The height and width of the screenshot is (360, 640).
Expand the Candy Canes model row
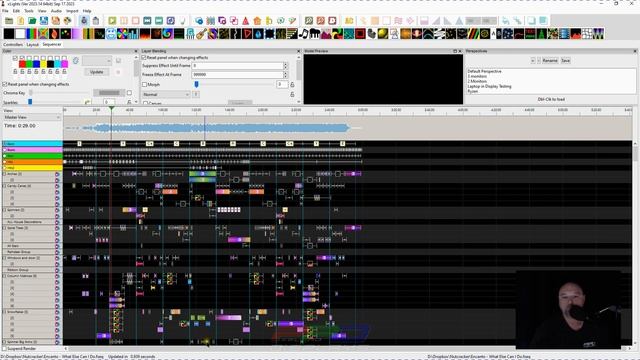[5, 186]
